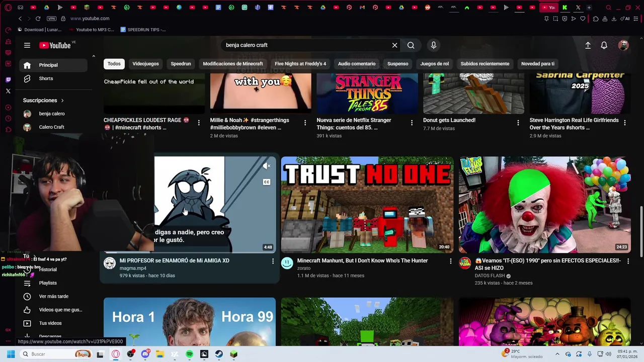This screenshot has height=362, width=644.
Task: Select the Novedad para ti chip
Action: (x=538, y=64)
